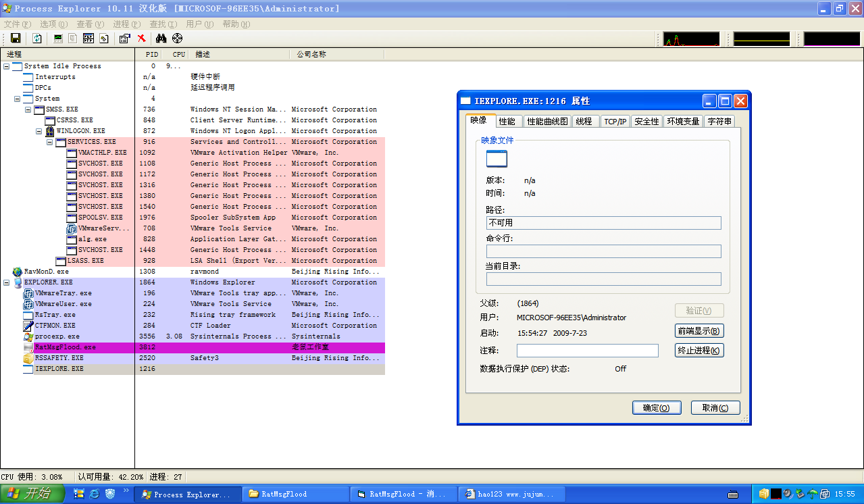Toggle the Show Lower Pane toolbar icon

point(88,39)
